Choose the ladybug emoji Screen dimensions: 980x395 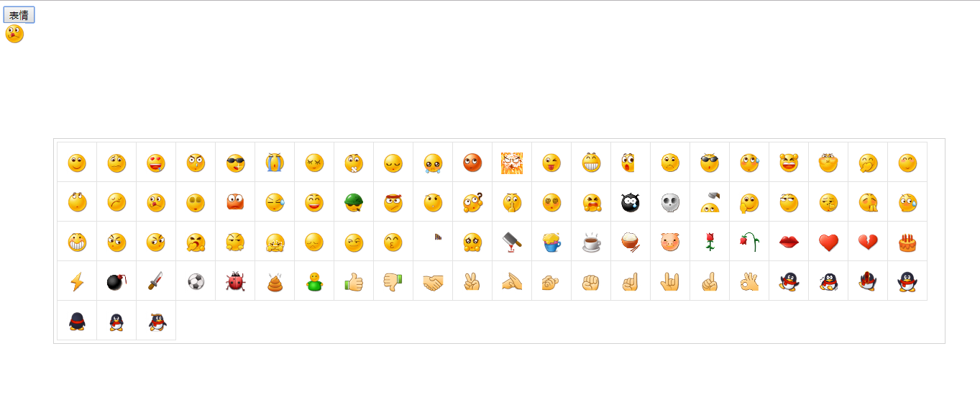tap(235, 281)
